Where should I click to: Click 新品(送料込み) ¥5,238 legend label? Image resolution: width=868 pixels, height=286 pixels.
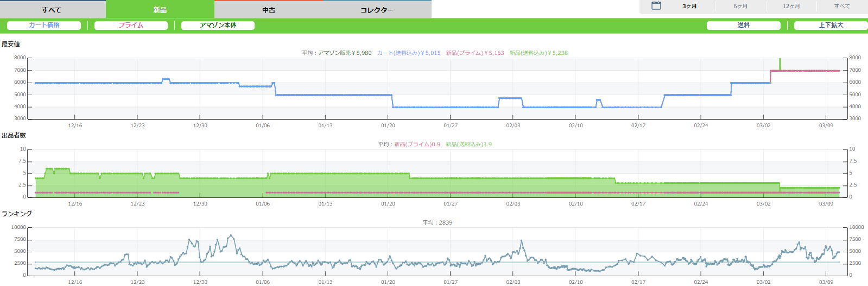tap(538, 53)
